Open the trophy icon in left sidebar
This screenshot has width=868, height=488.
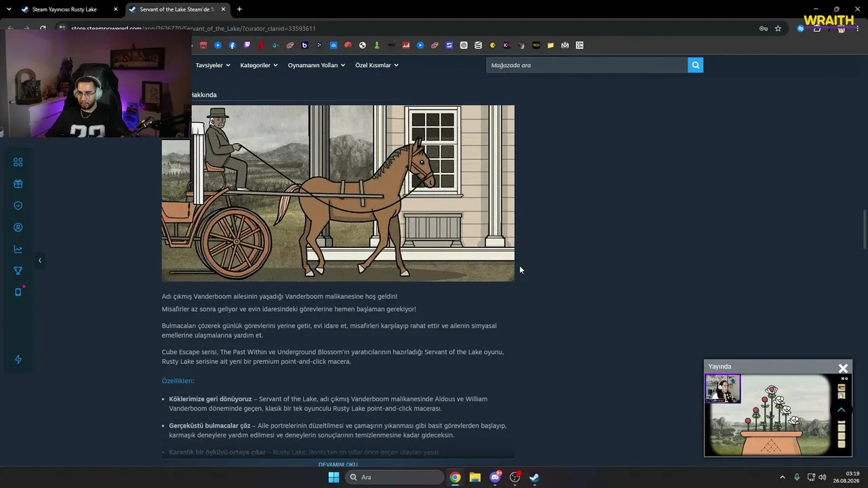18,270
